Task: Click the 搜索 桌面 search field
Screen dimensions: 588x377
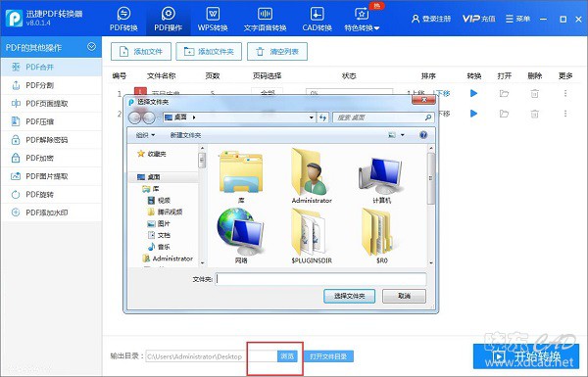Action: (x=383, y=118)
